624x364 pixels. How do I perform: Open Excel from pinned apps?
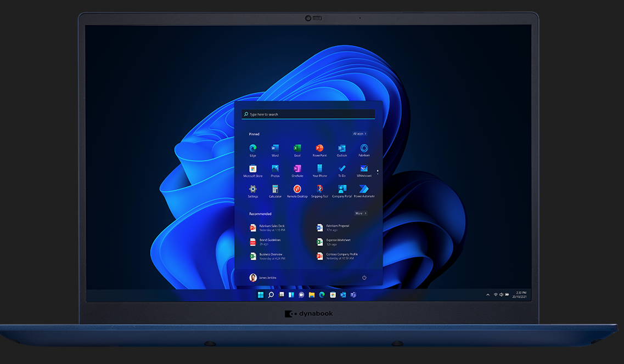click(x=297, y=149)
